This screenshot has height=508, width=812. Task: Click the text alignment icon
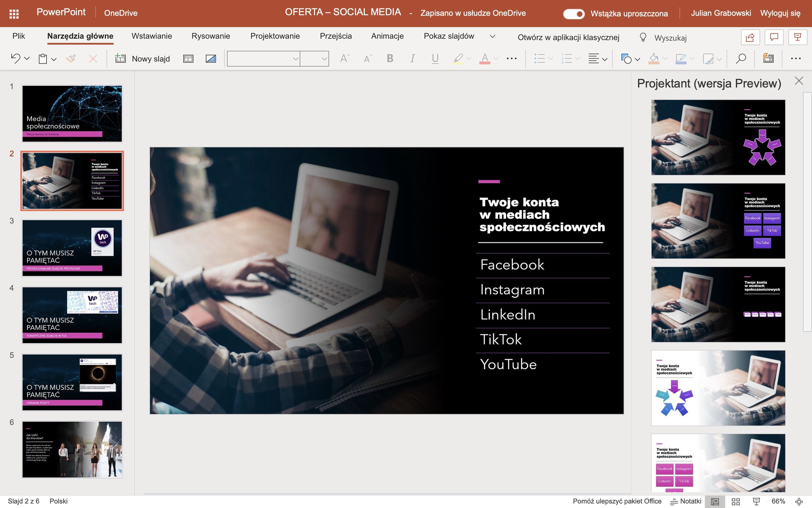(x=594, y=59)
